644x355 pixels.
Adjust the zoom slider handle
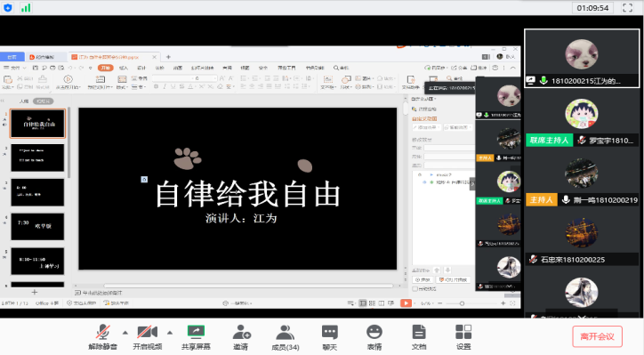[462, 303]
